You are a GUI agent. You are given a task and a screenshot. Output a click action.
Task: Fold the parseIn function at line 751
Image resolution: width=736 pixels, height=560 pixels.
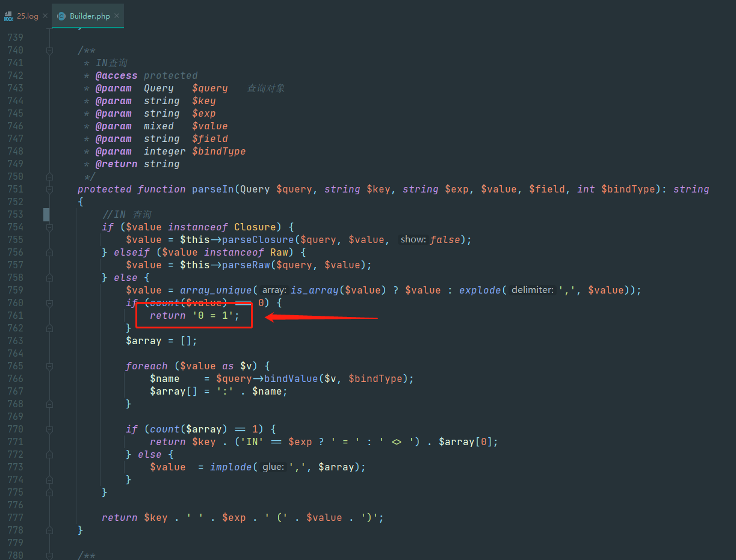click(x=49, y=189)
